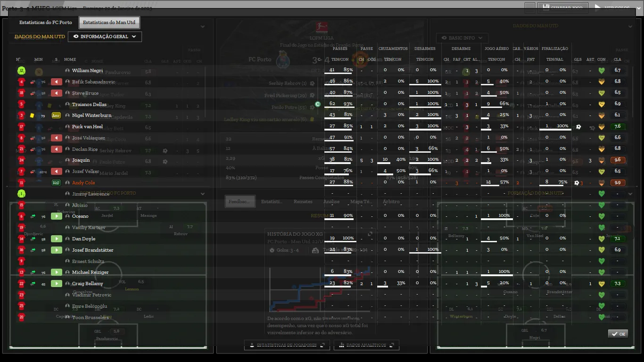Screen dimensions: 644x362
Task: Open the Informação Geral view dropdown
Action: tap(105, 37)
